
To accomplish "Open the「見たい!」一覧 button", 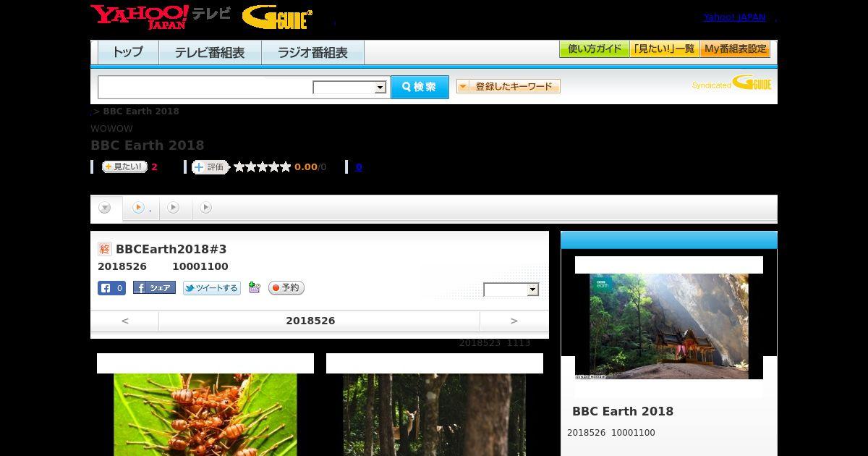I will click(664, 49).
